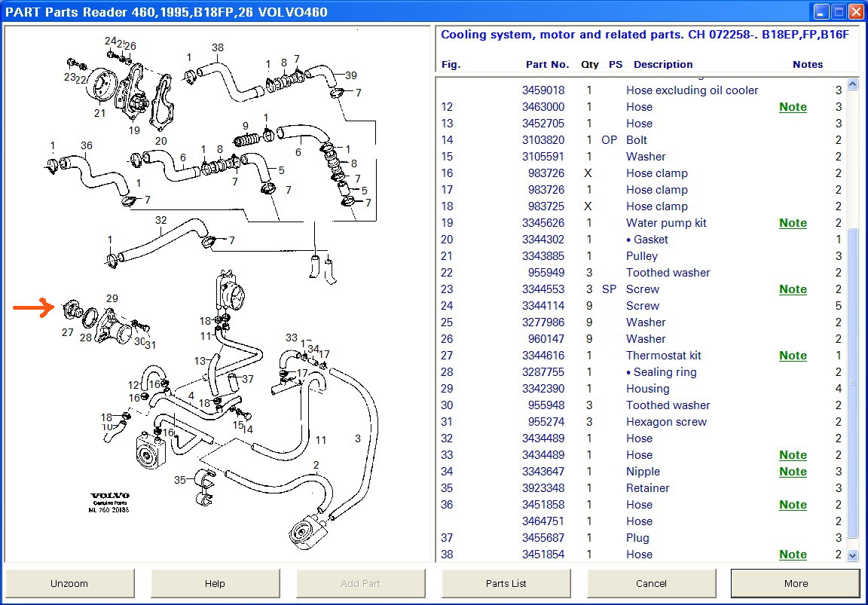Image resolution: width=868 pixels, height=605 pixels.
Task: Select the Housing row part 3342390
Action: pyautogui.click(x=642, y=389)
